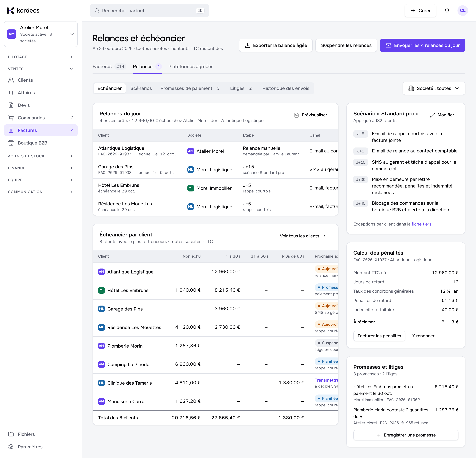
Task: Click the CL user avatar
Action: 462,10
